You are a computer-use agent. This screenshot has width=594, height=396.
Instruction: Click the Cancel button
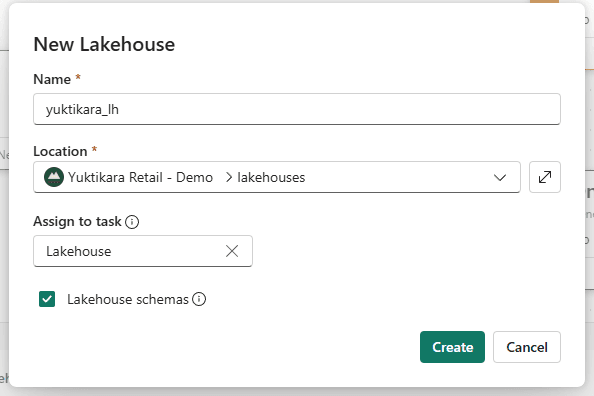click(x=527, y=347)
